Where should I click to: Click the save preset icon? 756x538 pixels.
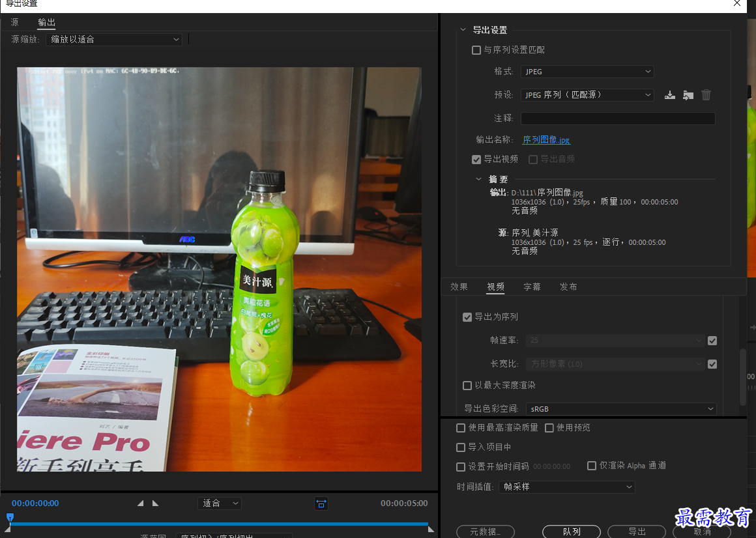pos(670,95)
